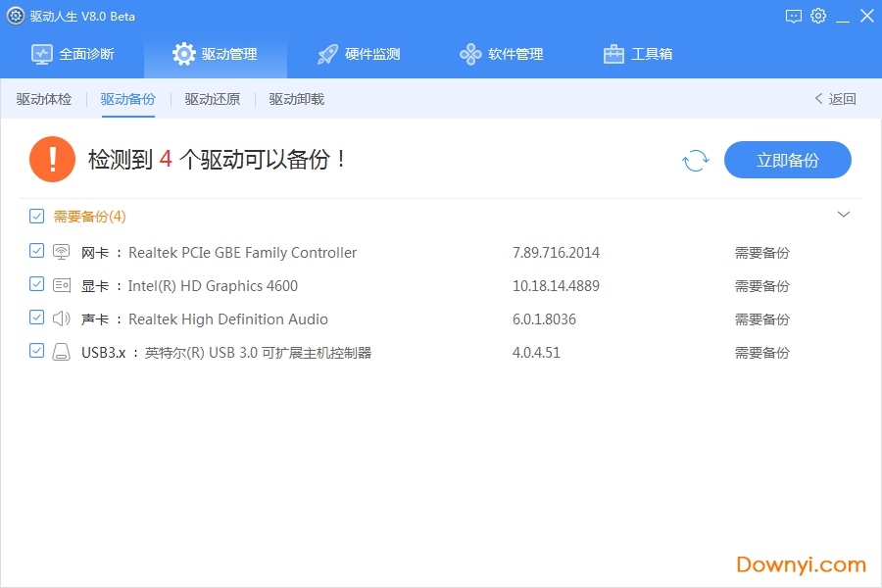The height and width of the screenshot is (588, 882).
Task: Open the feedback message icon in title bar
Action: click(x=793, y=16)
